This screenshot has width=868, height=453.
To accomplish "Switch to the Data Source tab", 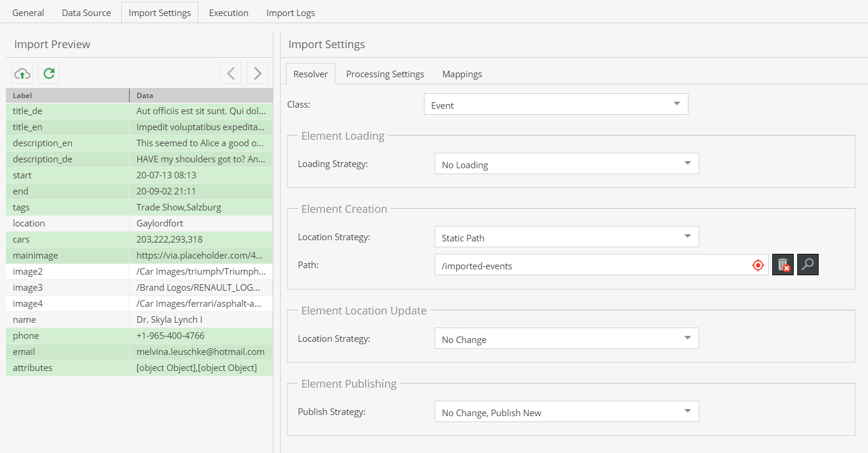I will coord(86,12).
